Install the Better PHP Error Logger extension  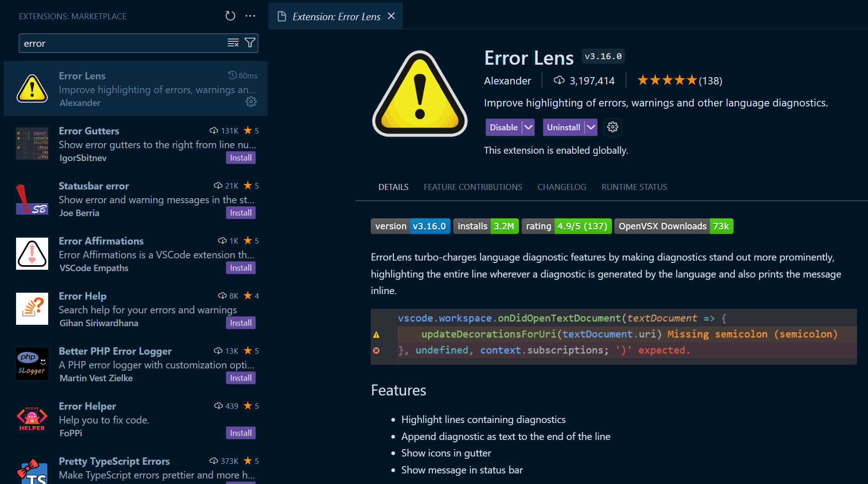click(x=240, y=378)
